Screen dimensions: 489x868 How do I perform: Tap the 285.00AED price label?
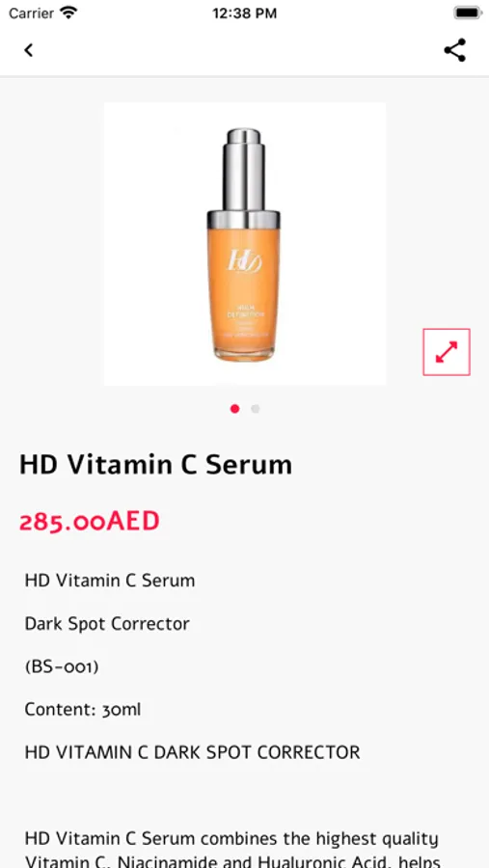[x=89, y=522]
